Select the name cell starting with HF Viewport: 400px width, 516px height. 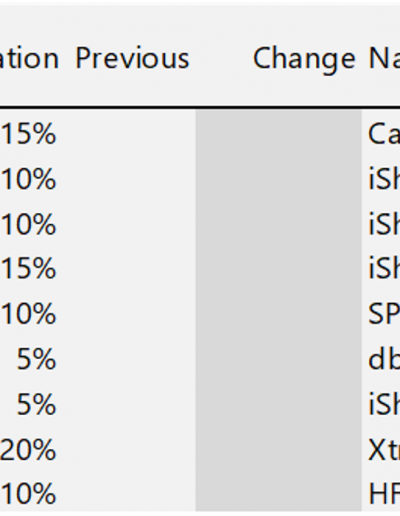tap(381, 493)
